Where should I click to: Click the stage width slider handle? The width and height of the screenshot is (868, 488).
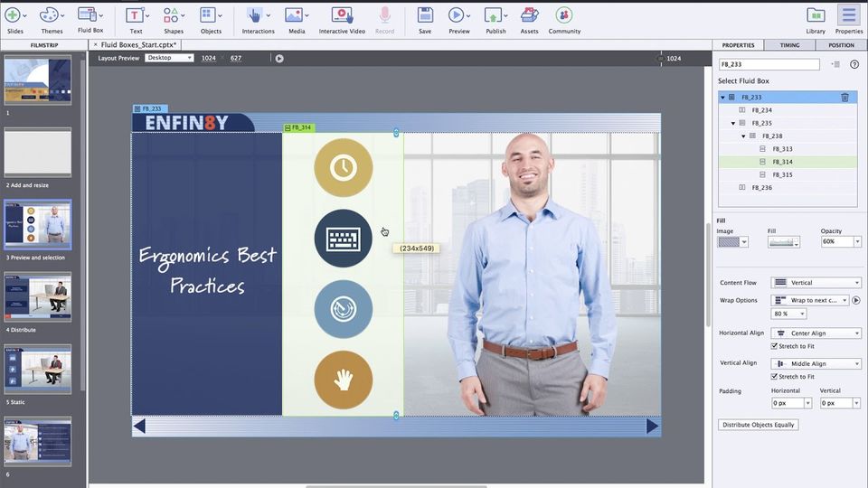661,58
